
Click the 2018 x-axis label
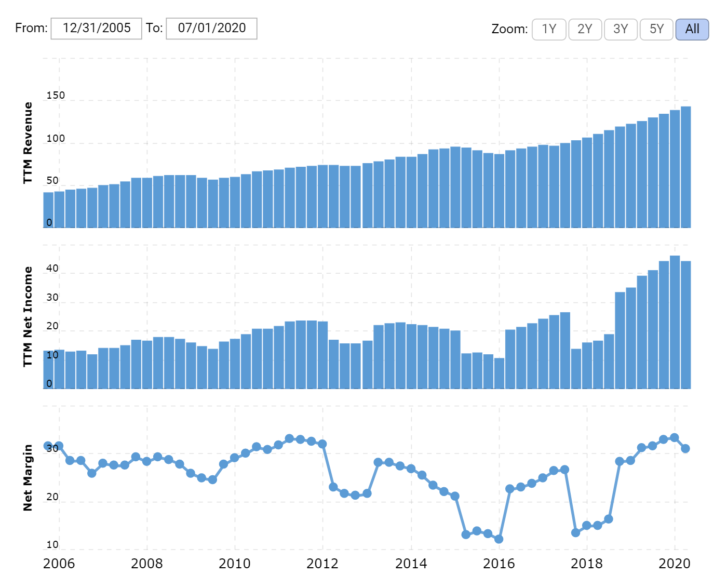tap(587, 564)
